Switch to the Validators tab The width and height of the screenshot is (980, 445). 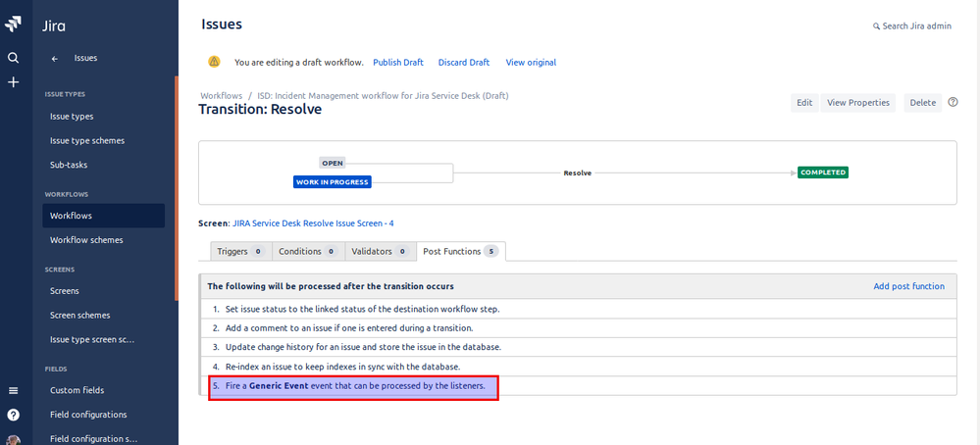380,252
